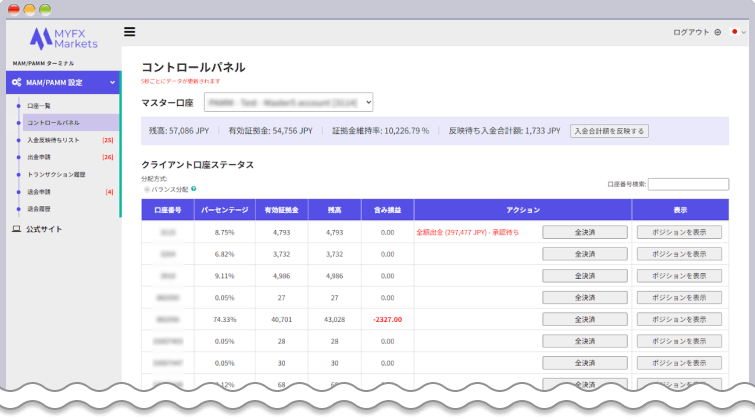This screenshot has width=755, height=420.
Task: Click the 入金合計額を反映する button
Action: [x=609, y=131]
